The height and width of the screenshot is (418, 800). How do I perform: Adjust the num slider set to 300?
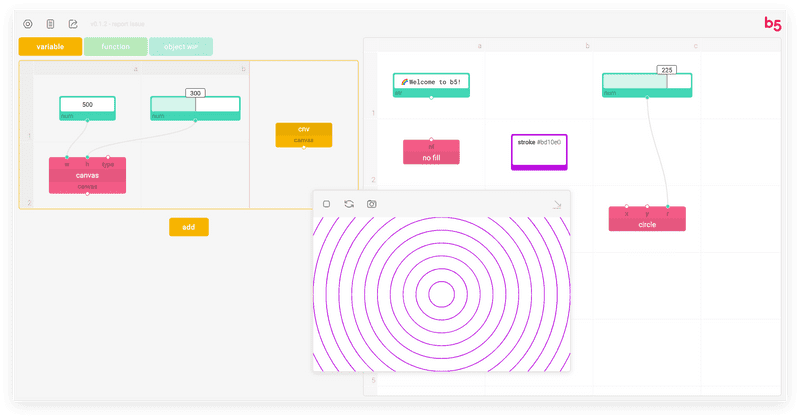(195, 105)
